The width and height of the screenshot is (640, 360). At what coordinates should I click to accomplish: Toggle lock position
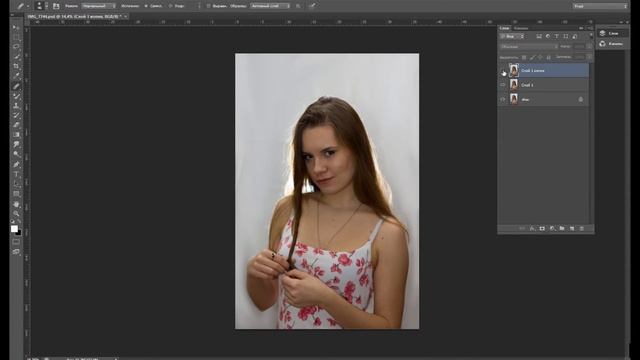click(540, 58)
